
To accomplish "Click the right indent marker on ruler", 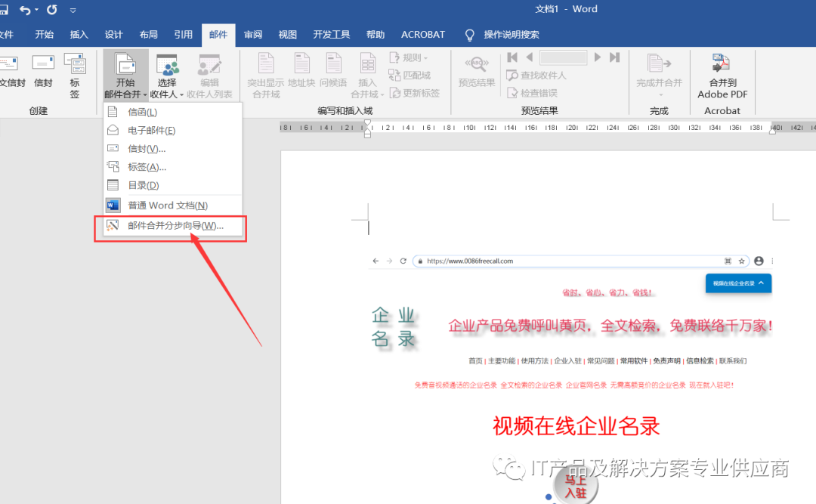I will point(773,130).
